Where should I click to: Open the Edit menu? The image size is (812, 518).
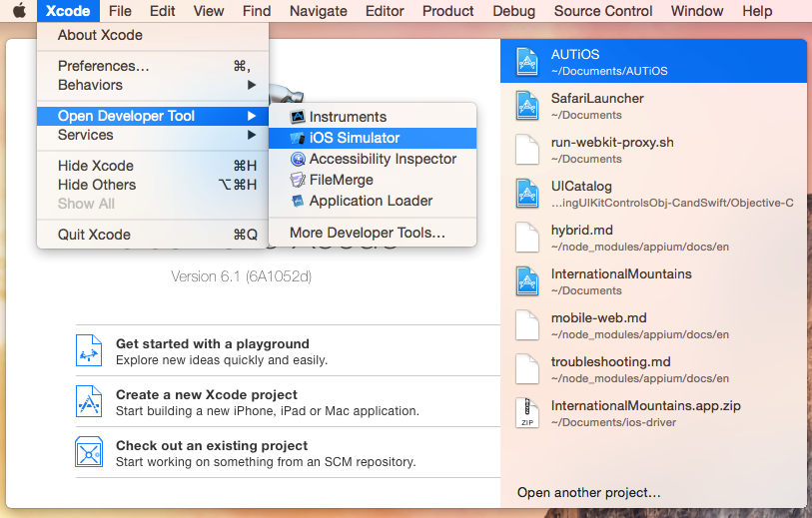163,11
